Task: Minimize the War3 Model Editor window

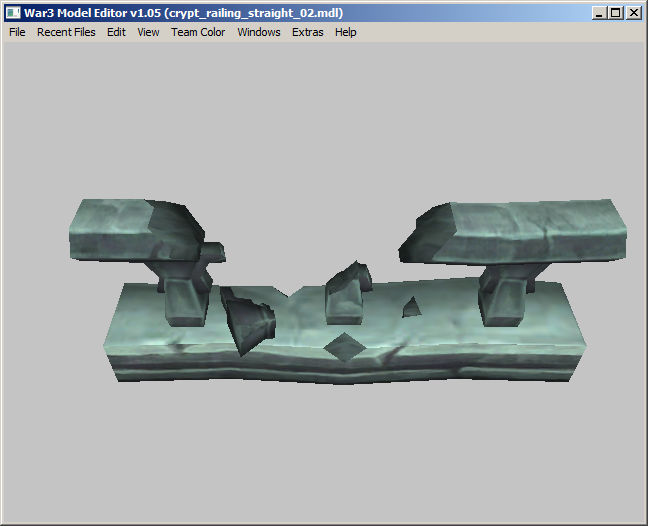Action: pos(599,13)
